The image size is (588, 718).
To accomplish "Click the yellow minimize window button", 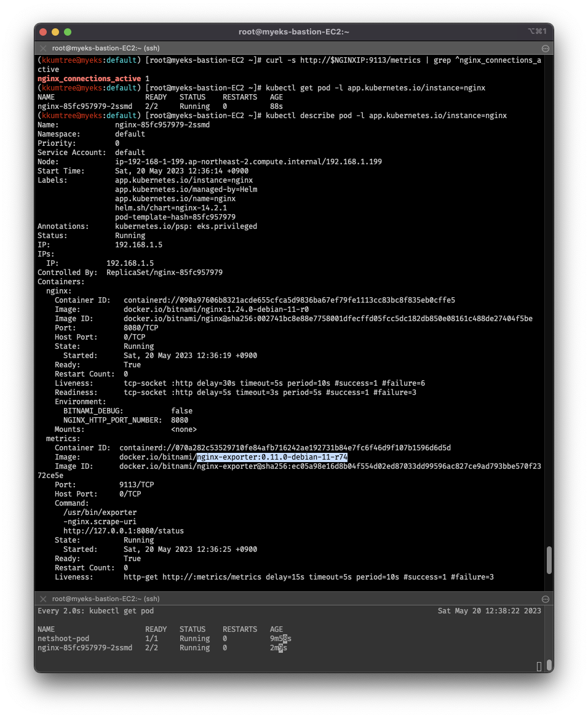I will [x=55, y=32].
